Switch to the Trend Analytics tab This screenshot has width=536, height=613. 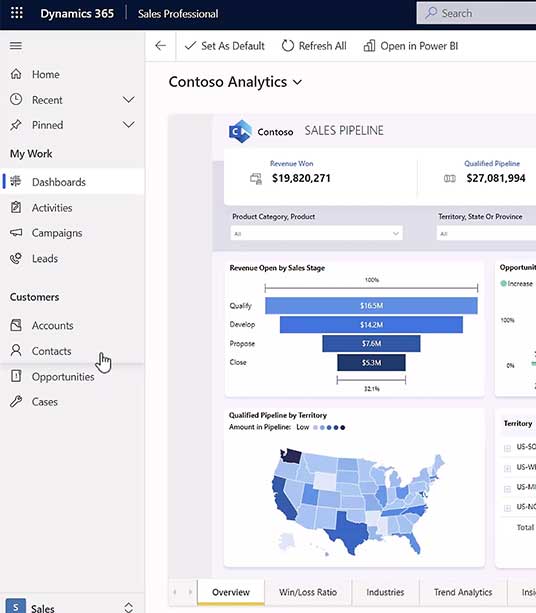463,592
